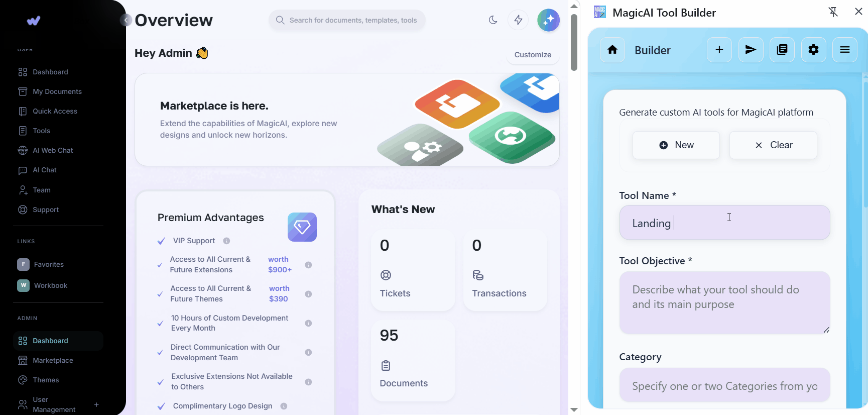Click the Future Extensions info icon
The width and height of the screenshot is (868, 415).
click(x=308, y=265)
